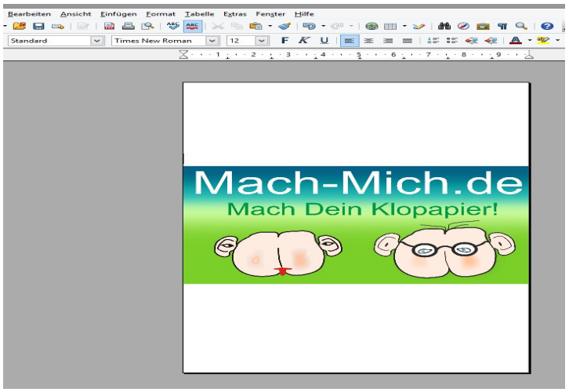This screenshot has height=392, width=569.
Task: Apply the font color (red A)
Action: pos(516,41)
